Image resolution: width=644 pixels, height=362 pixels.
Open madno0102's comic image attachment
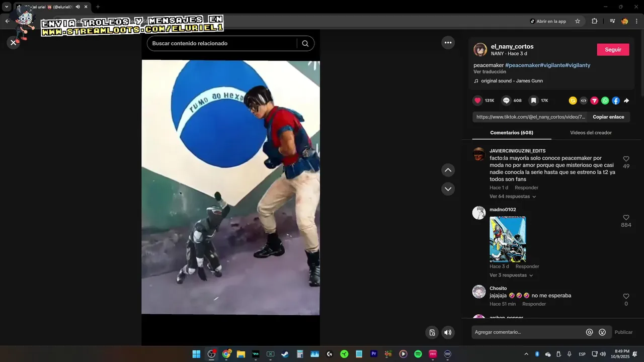508,239
